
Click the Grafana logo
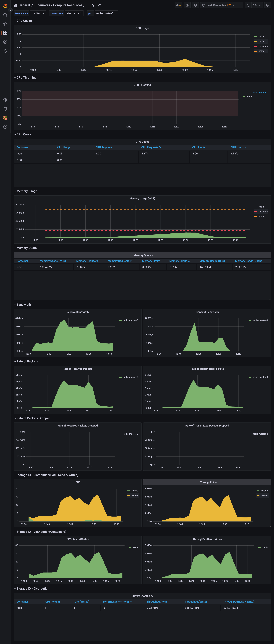pyautogui.click(x=5, y=6)
